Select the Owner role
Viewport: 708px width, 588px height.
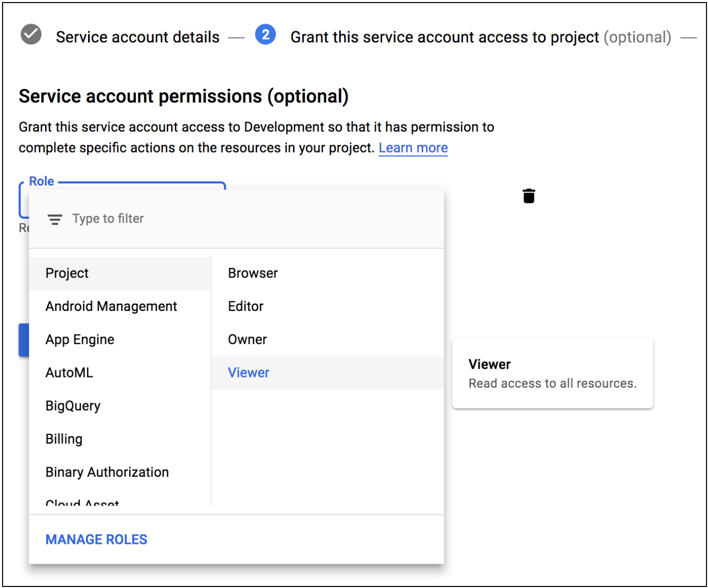[x=247, y=339]
